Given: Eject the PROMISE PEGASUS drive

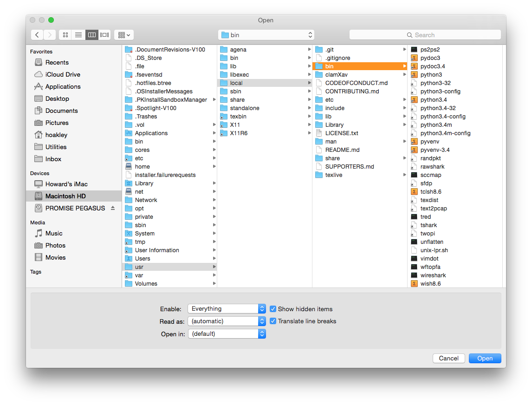Looking at the screenshot, I should coord(112,208).
